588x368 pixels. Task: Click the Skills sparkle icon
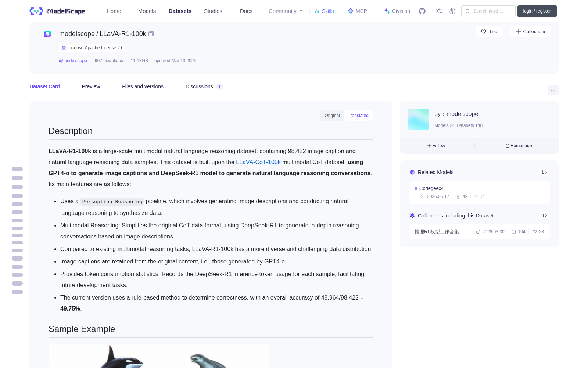click(x=317, y=11)
